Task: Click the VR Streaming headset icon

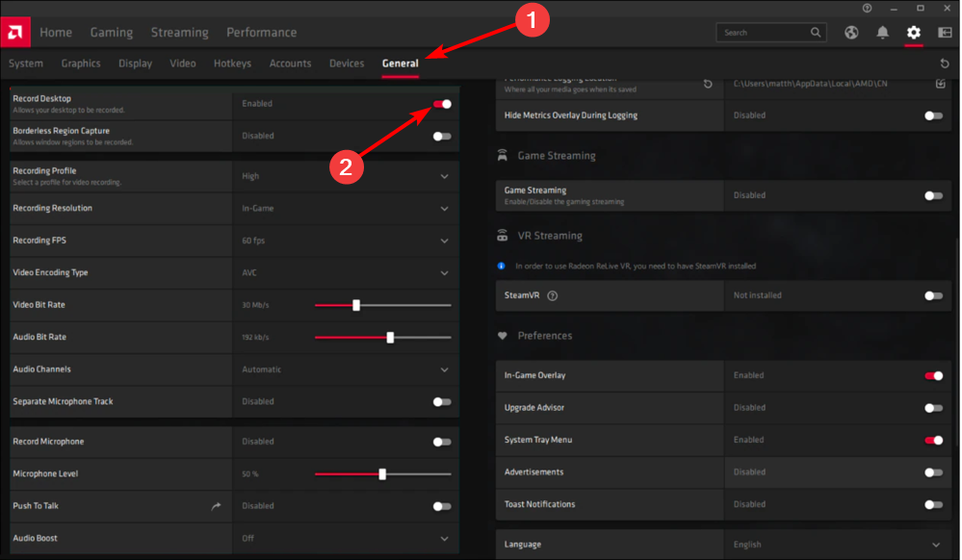Action: 503,236
